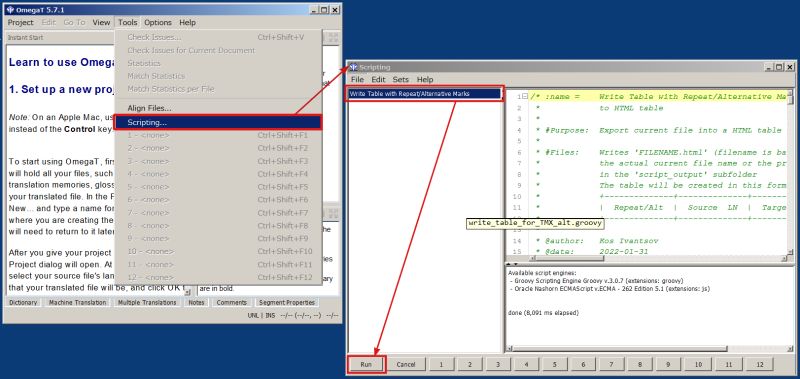Click the Run button
This screenshot has height=379, width=800.
point(366,365)
